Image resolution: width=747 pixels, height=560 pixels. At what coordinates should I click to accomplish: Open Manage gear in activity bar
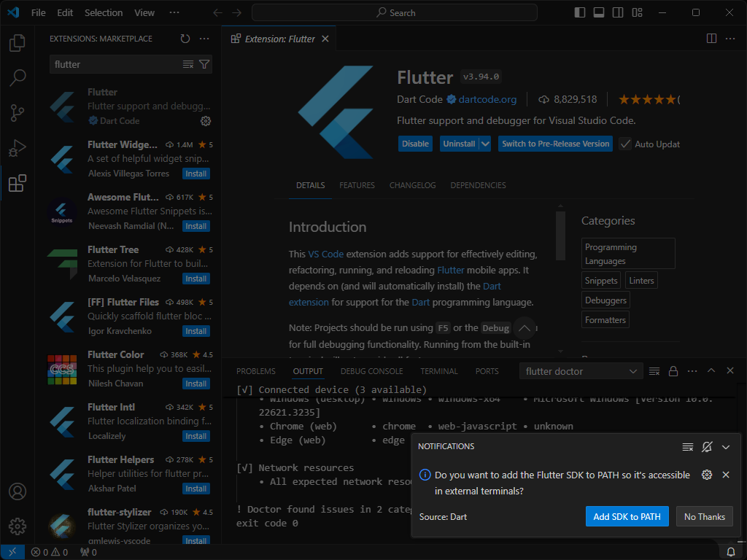[18, 526]
